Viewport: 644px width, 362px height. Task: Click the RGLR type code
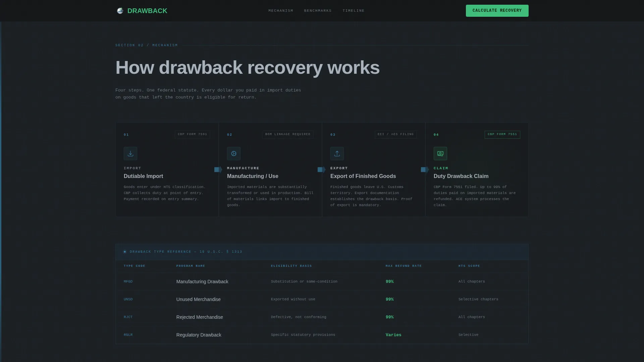[x=128, y=335]
